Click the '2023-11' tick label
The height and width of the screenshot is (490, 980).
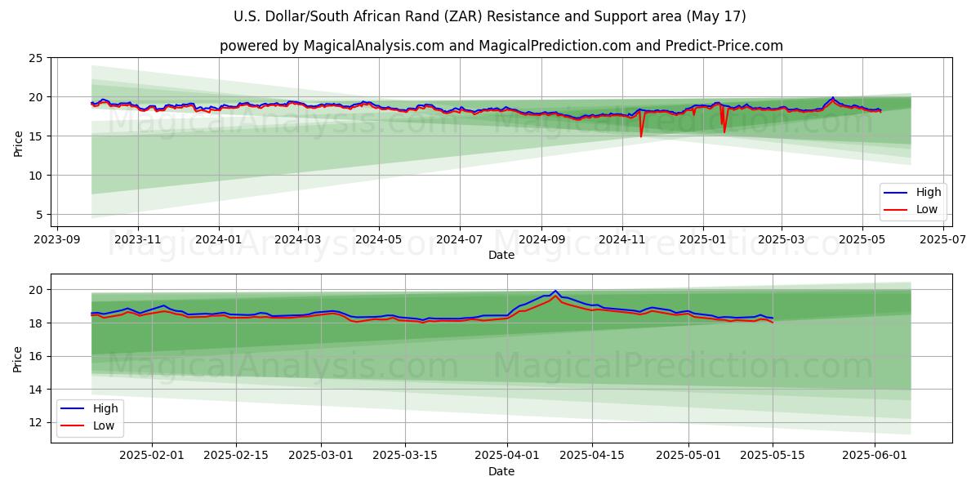(x=137, y=239)
